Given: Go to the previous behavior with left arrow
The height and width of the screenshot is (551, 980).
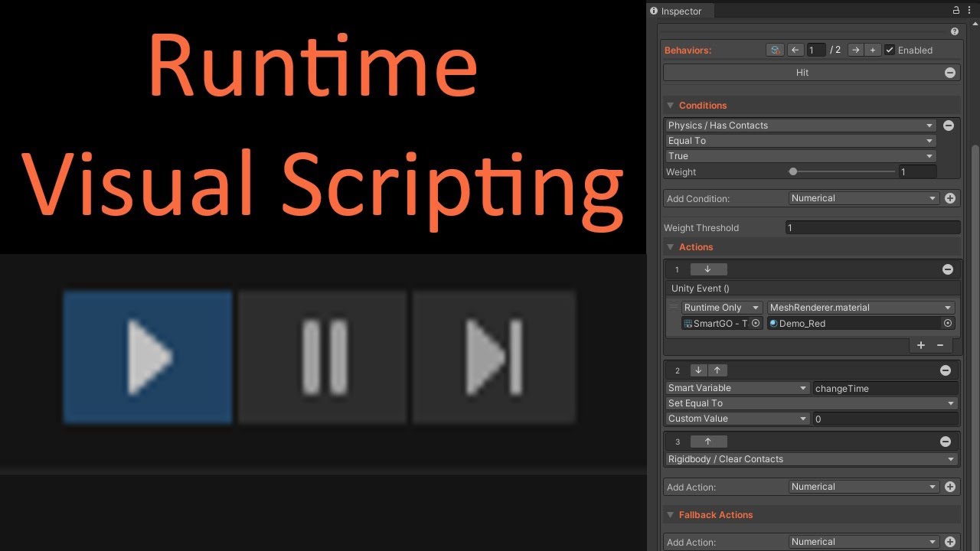Looking at the screenshot, I should pyautogui.click(x=795, y=50).
